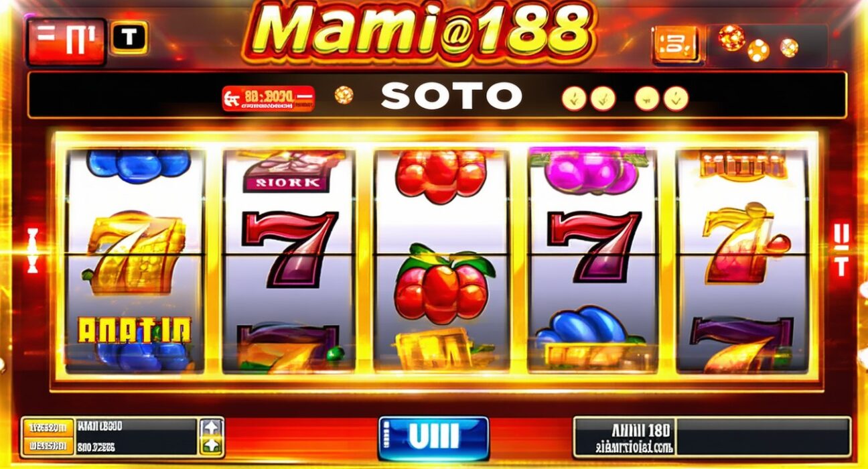Click the black T button with yellow border
Image resolution: width=868 pixels, height=469 pixels.
click(x=129, y=37)
